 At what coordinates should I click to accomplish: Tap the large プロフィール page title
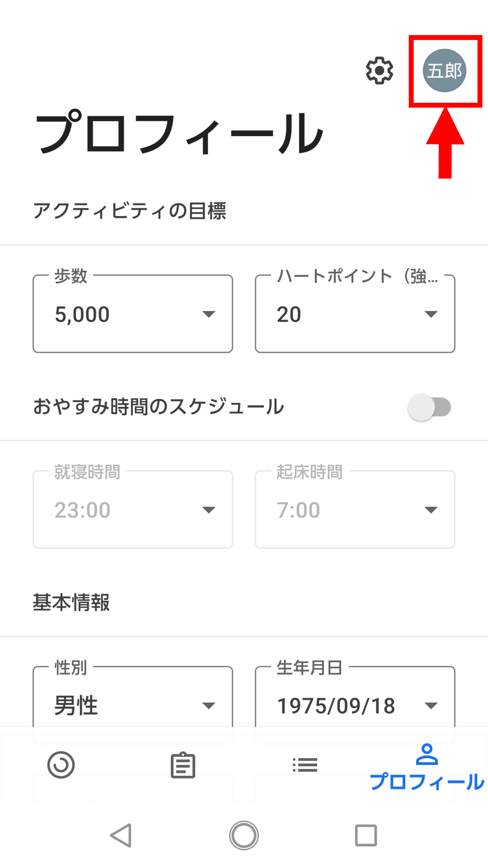[179, 134]
